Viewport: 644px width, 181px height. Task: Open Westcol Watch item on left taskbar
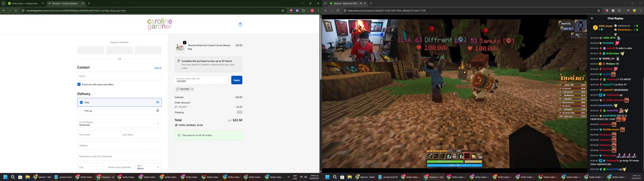(x=42, y=177)
